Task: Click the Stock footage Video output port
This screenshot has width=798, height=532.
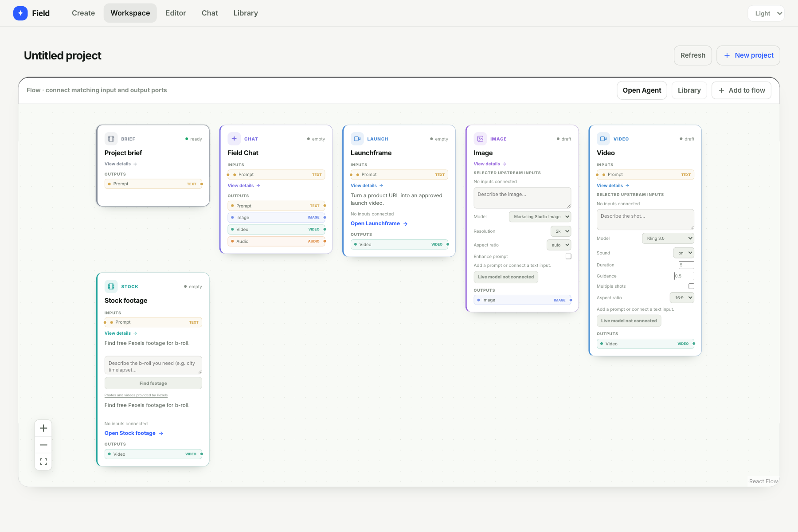Action: tap(202, 454)
